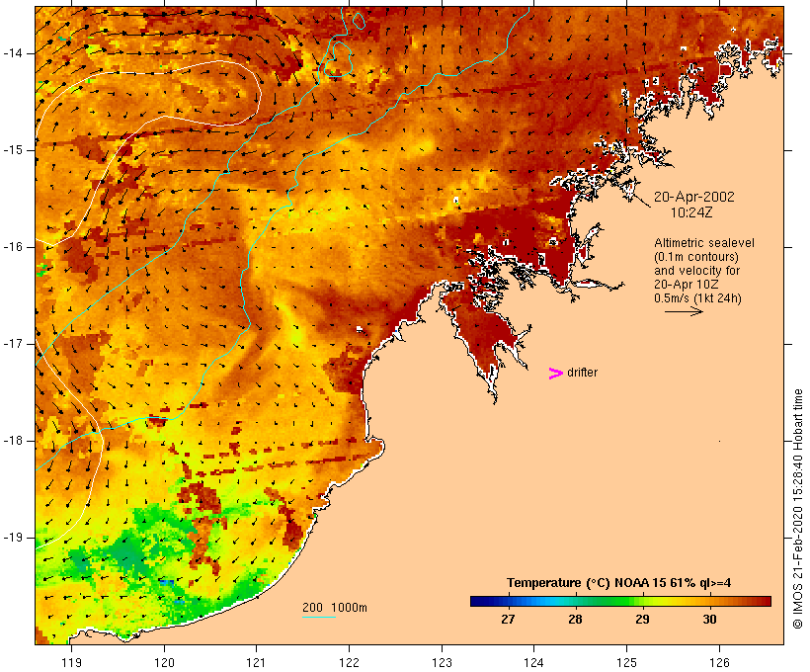Click the cyan 200m contour legend line
Screen dimensions: 810x672
(x=319, y=617)
